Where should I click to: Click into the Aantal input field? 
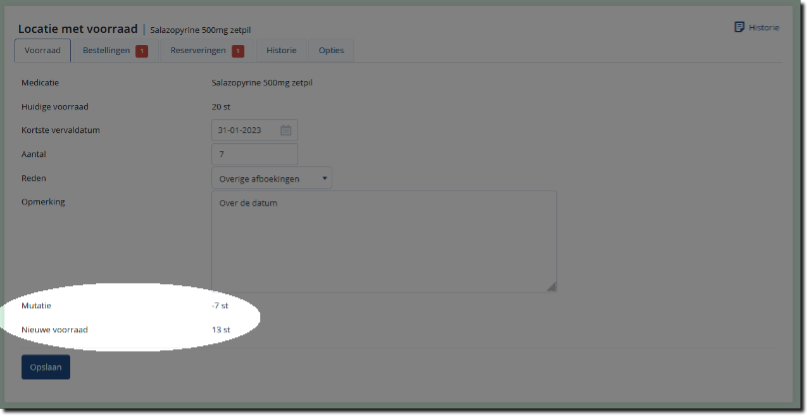[254, 154]
